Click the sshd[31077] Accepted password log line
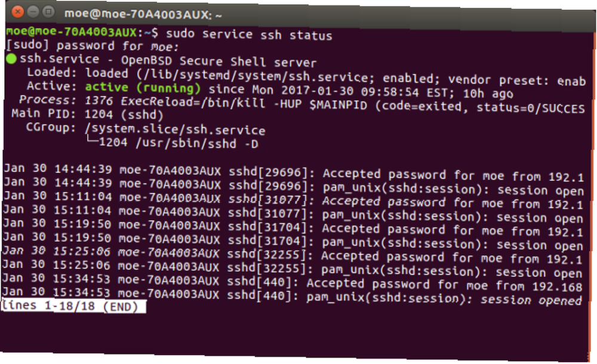Image resolution: width=597 pixels, height=364 pixels. coord(293,200)
